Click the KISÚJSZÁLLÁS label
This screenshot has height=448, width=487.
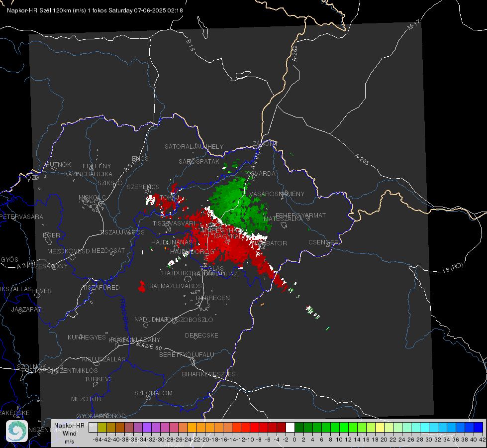pos(104,359)
